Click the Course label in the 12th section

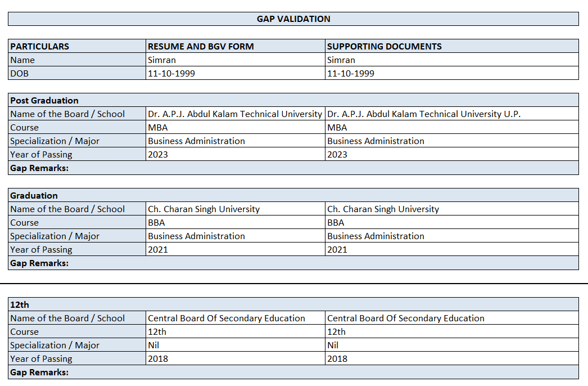(x=77, y=331)
